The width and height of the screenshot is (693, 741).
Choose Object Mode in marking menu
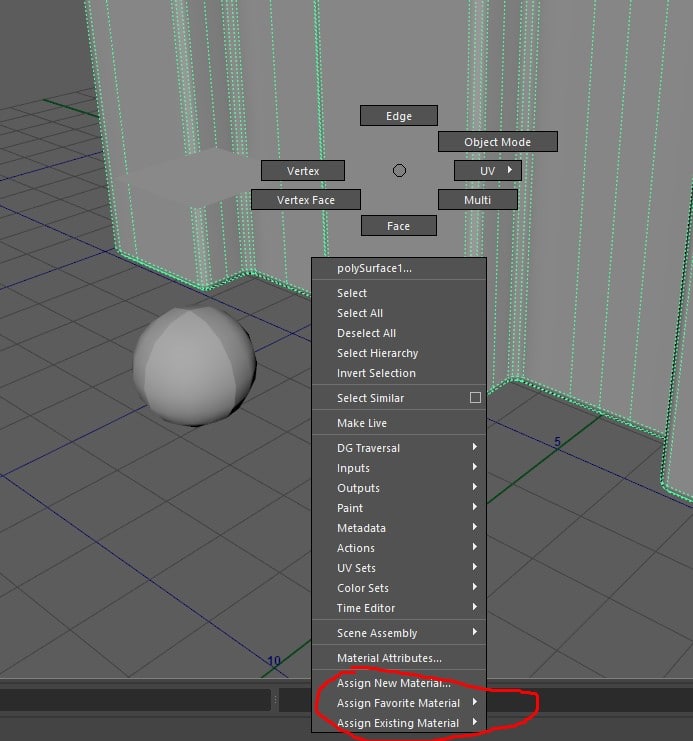coord(497,142)
